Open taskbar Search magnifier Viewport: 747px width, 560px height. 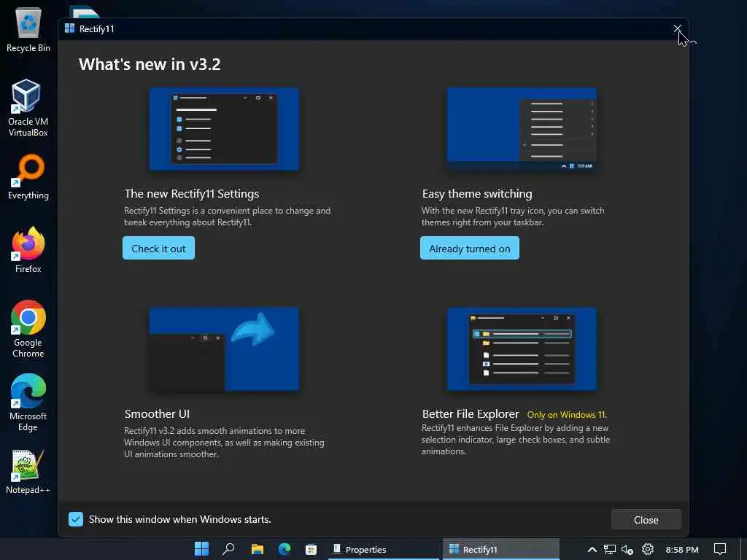[x=228, y=549]
